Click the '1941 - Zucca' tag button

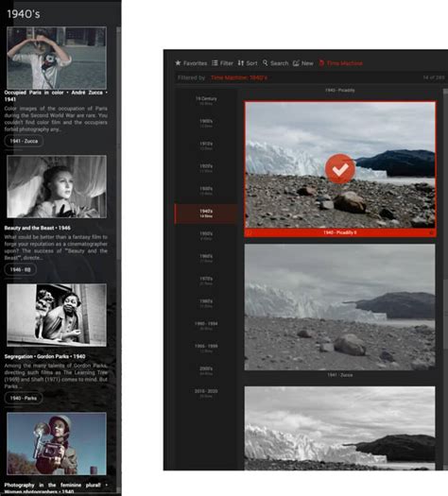pyautogui.click(x=24, y=141)
